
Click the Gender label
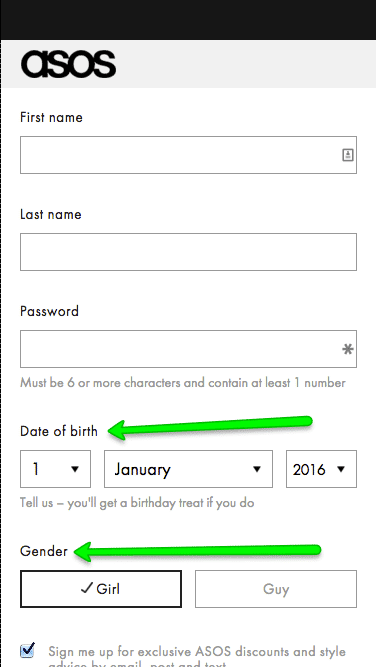(44, 551)
